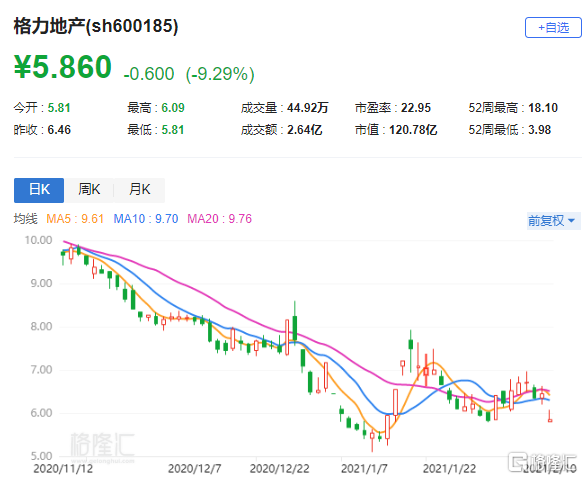Viewport: 583px width, 479px height.
Task: Click y-axis label 8.00
Action: point(41,327)
